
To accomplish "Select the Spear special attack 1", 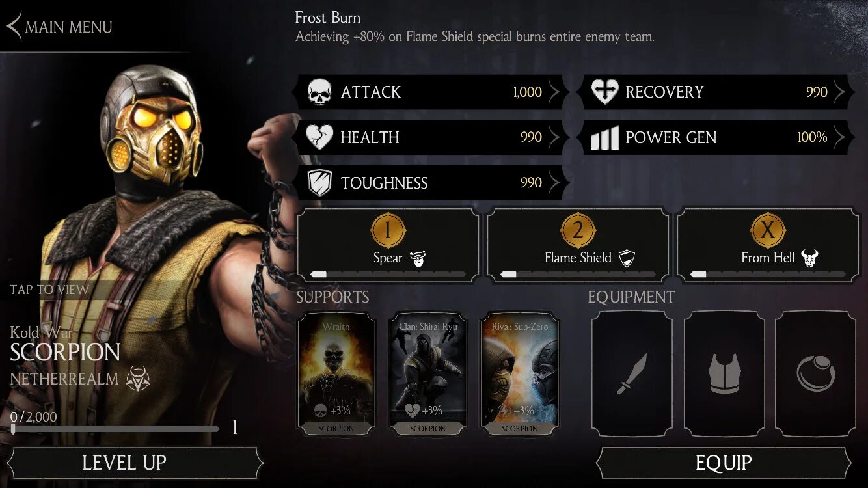I will pyautogui.click(x=388, y=246).
